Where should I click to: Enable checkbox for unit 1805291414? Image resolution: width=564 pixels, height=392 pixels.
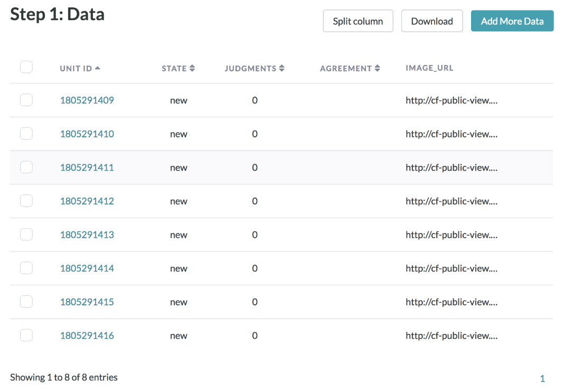click(26, 268)
